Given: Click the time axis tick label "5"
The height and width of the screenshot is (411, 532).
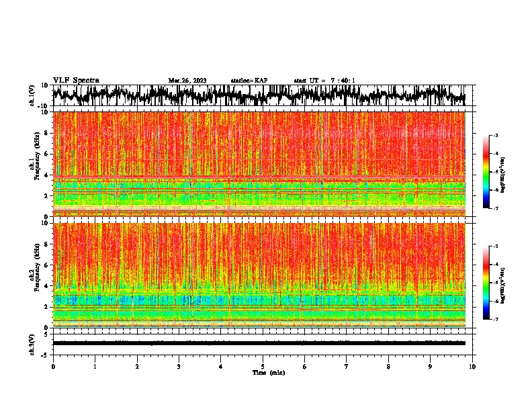Looking at the screenshot, I should click(x=263, y=367).
